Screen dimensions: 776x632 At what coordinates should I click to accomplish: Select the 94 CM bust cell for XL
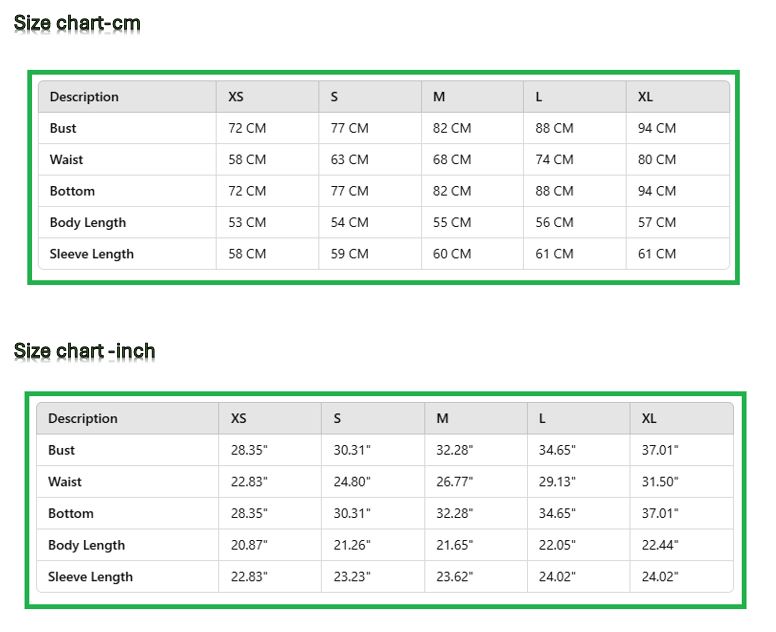657,128
